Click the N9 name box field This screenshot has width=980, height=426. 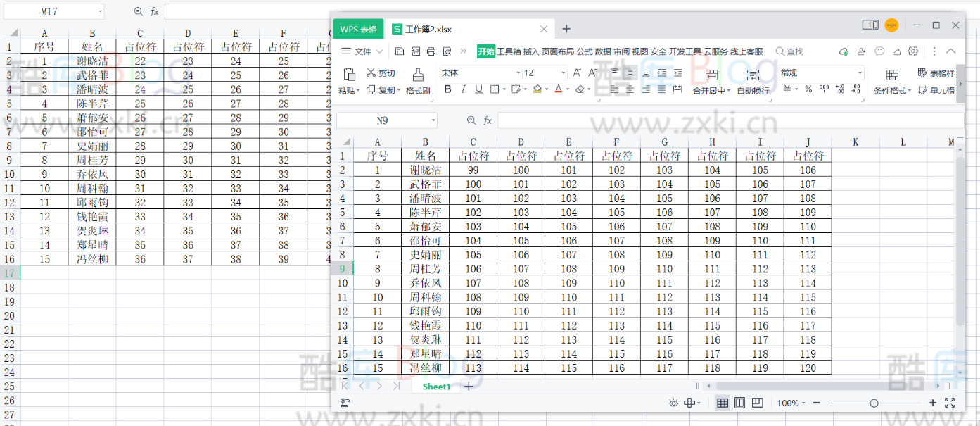point(382,120)
